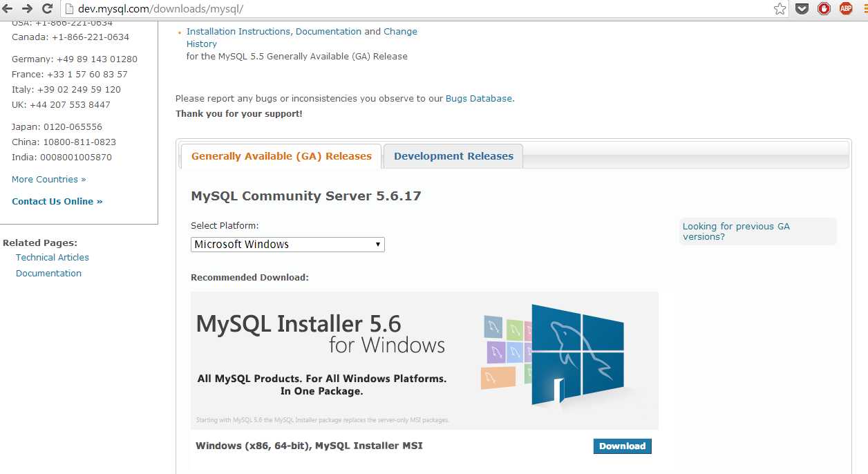This screenshot has height=474, width=868.
Task: Click the MySQL Installer 5.6 for Windows banner
Action: click(424, 360)
